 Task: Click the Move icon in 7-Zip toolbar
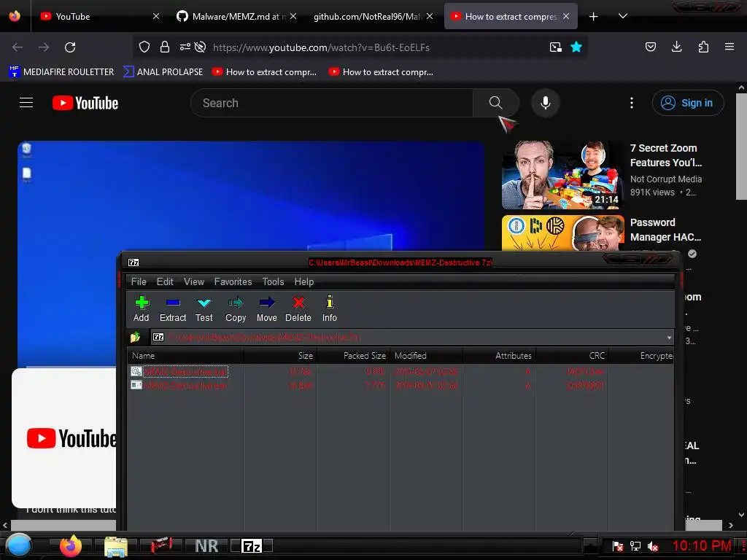(267, 303)
